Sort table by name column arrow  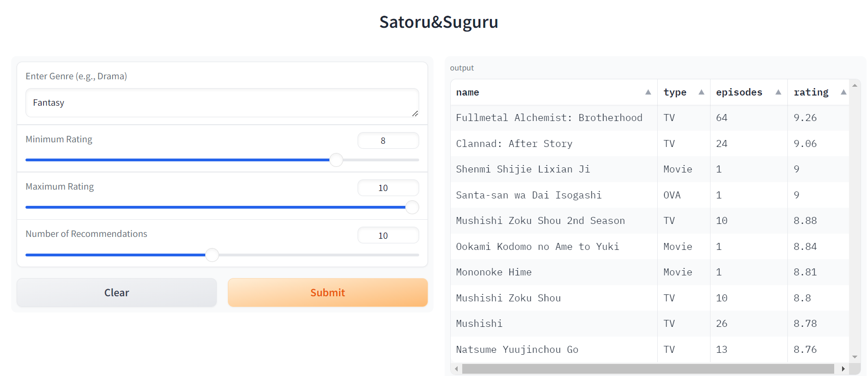[648, 92]
